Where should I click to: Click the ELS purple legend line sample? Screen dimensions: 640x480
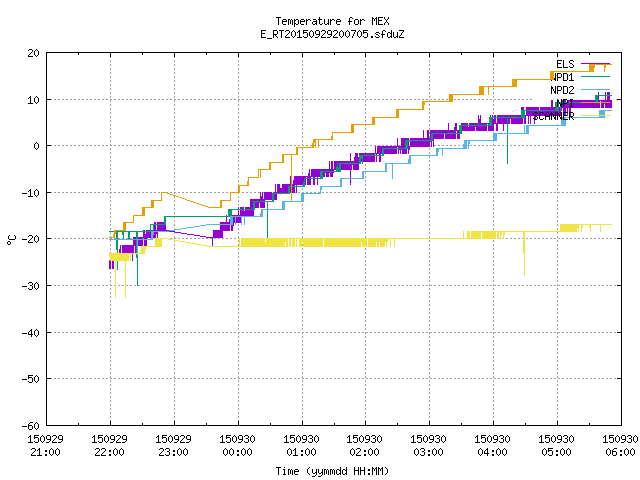tap(595, 64)
